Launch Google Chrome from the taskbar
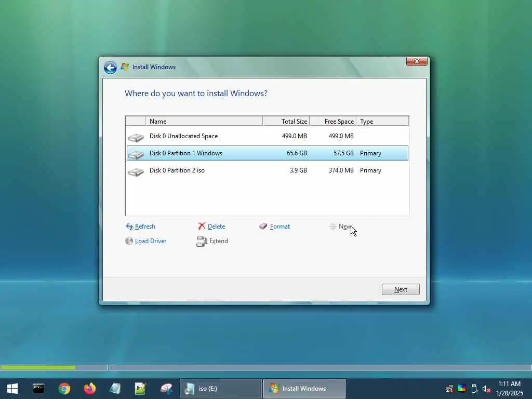532x399 pixels. click(x=64, y=389)
